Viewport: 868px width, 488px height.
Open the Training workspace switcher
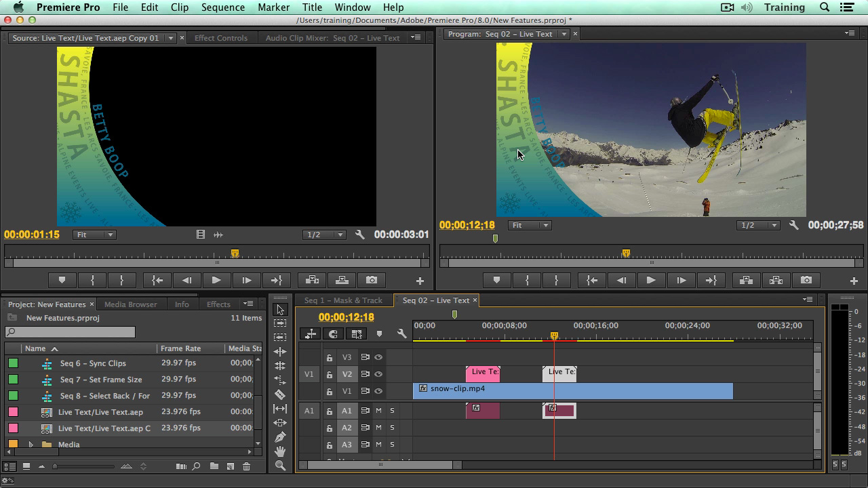point(785,7)
